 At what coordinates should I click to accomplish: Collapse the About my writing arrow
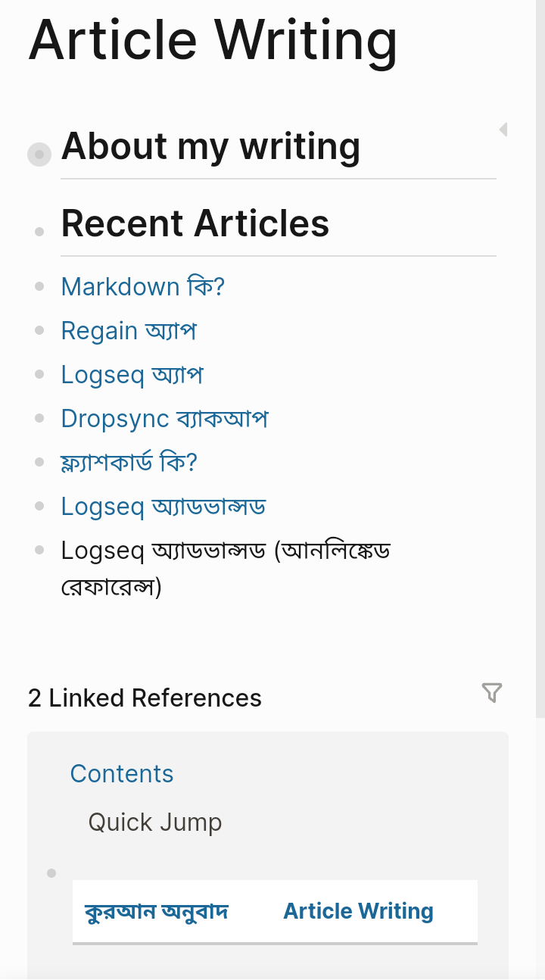click(x=503, y=130)
